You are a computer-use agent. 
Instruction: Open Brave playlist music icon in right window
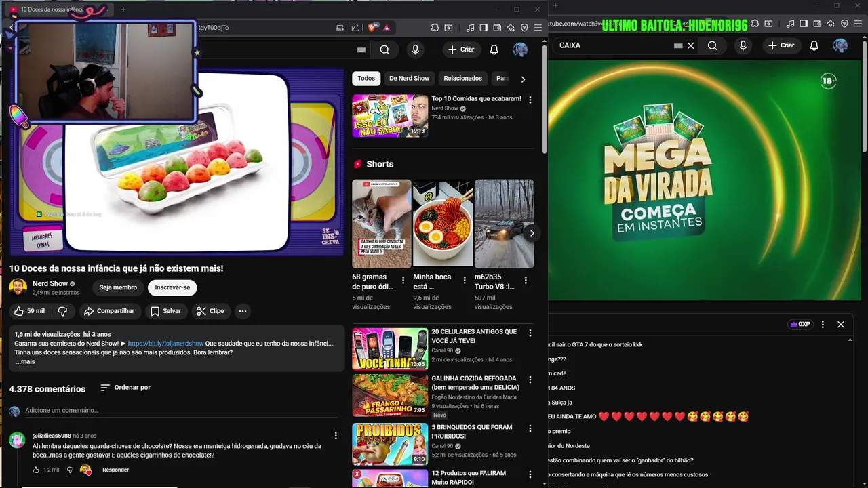click(x=791, y=24)
